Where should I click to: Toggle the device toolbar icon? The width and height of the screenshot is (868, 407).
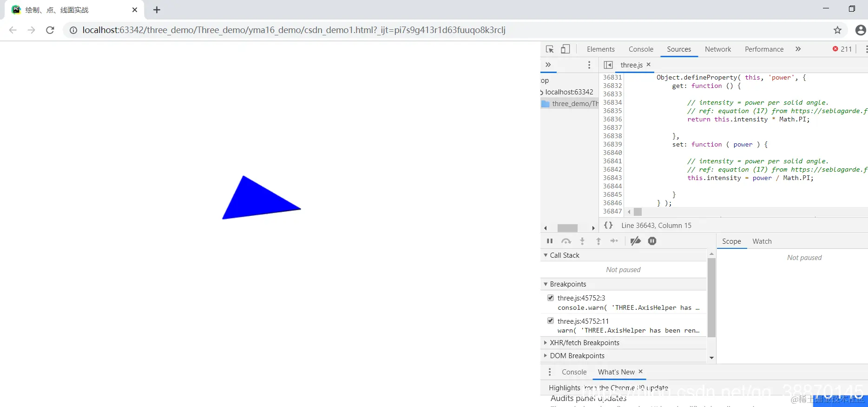click(566, 49)
